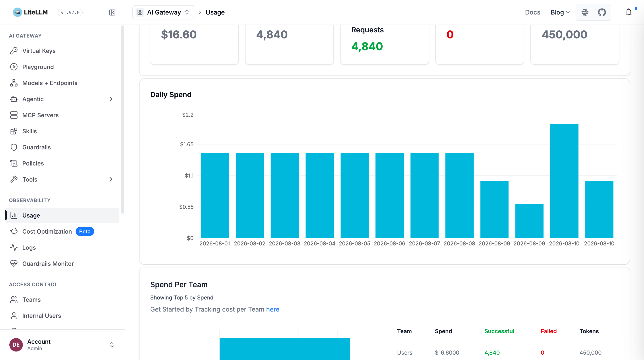Viewport: 644px width, 360px height.
Task: Click the 450,000 tokens card value
Action: (564, 34)
